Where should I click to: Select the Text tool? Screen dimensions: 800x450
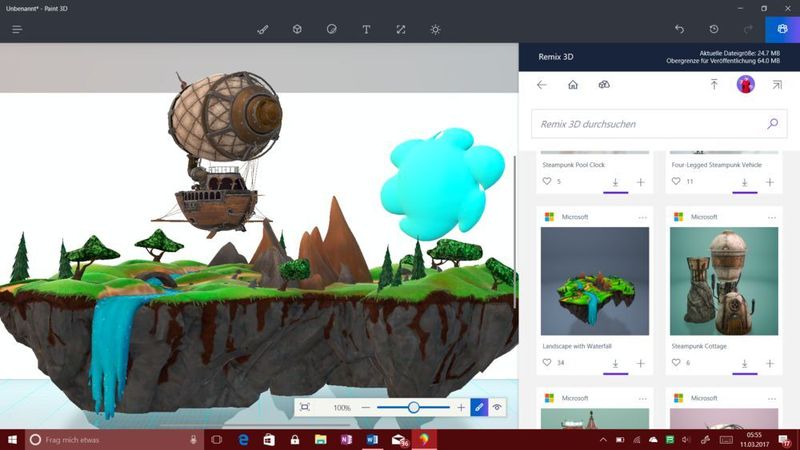(366, 30)
